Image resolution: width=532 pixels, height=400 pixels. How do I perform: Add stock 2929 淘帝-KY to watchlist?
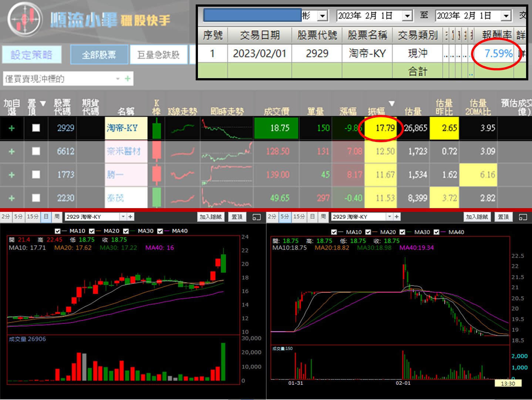pos(11,128)
